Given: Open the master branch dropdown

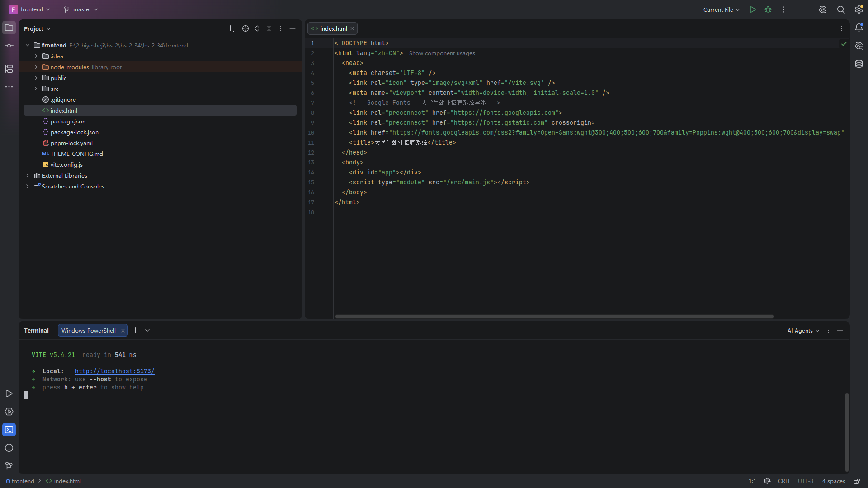Looking at the screenshot, I should 81,9.
